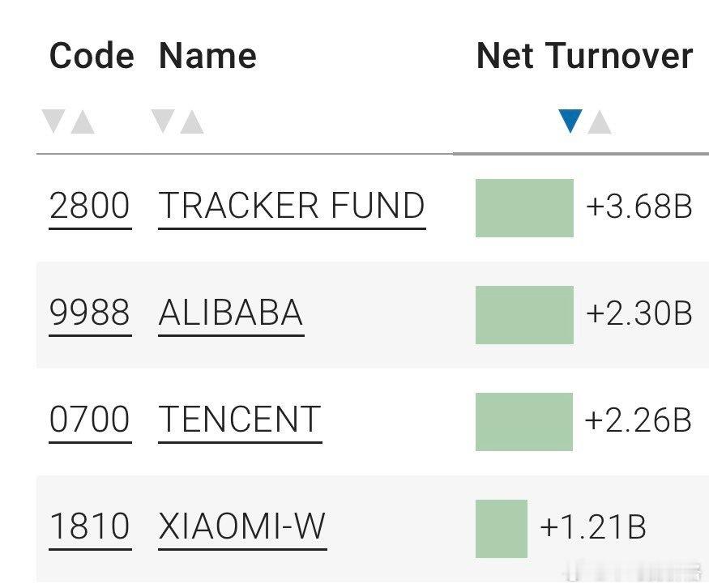Sort Name column descending with down arrow
The image size is (709, 588).
coord(163,122)
